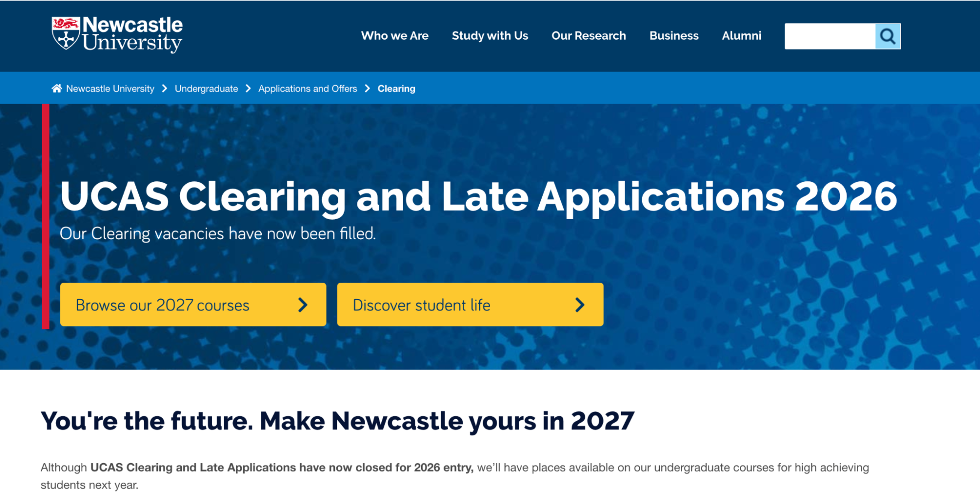Image resolution: width=980 pixels, height=496 pixels.
Task: Open the Alumni menu
Action: coord(741,36)
